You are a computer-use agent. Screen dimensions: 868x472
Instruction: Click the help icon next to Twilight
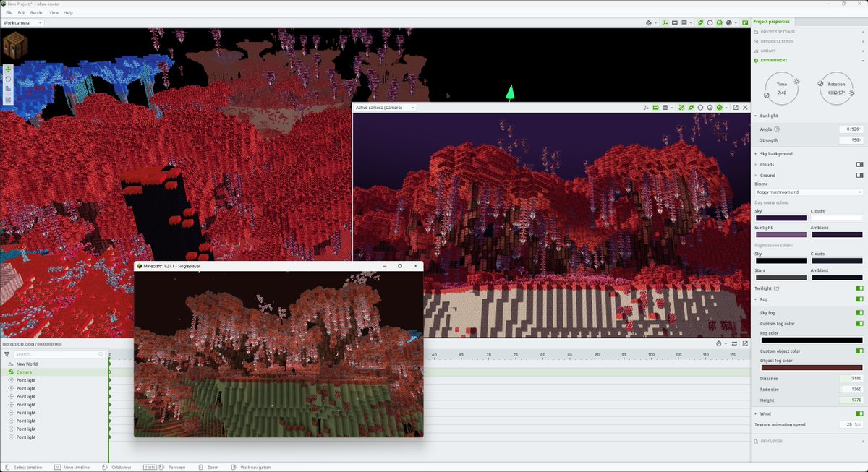[x=776, y=288]
